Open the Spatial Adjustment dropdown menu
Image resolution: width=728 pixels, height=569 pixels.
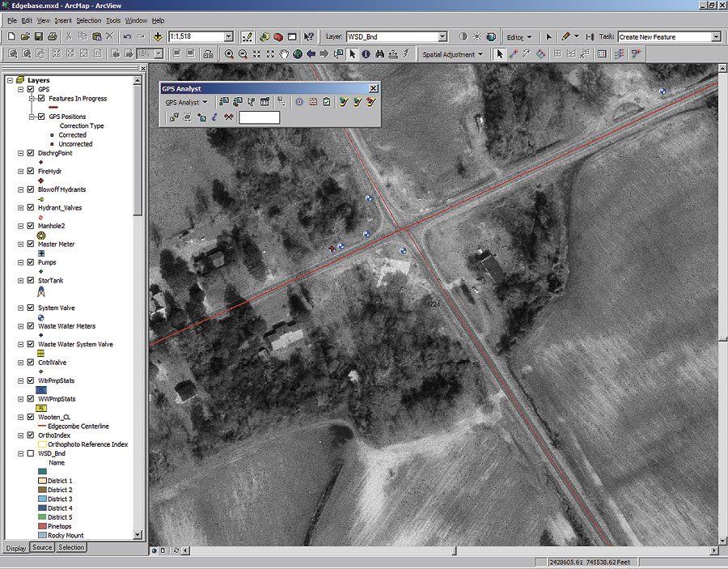point(453,54)
